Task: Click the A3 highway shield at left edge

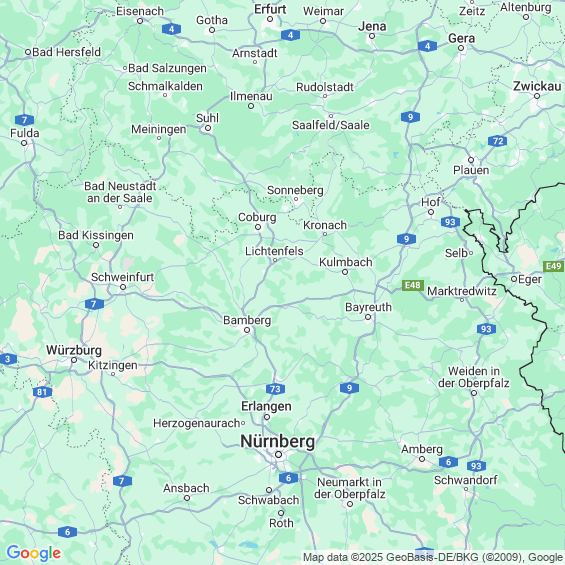Action: tap(8, 359)
